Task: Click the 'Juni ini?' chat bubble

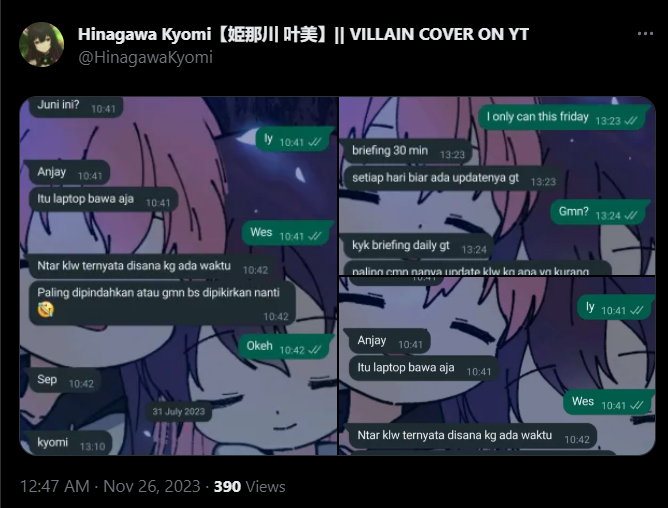Action: (x=76, y=106)
